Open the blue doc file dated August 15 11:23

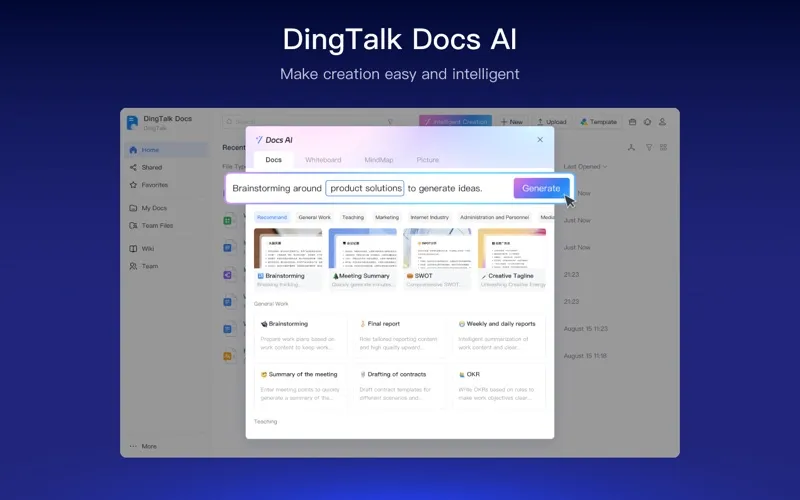tap(228, 329)
